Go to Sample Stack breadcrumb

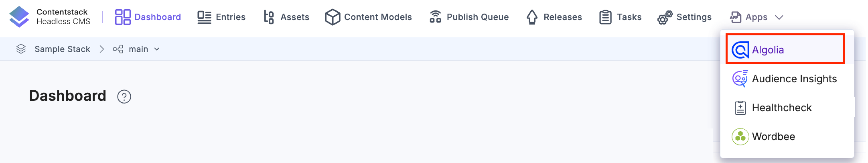tap(62, 49)
